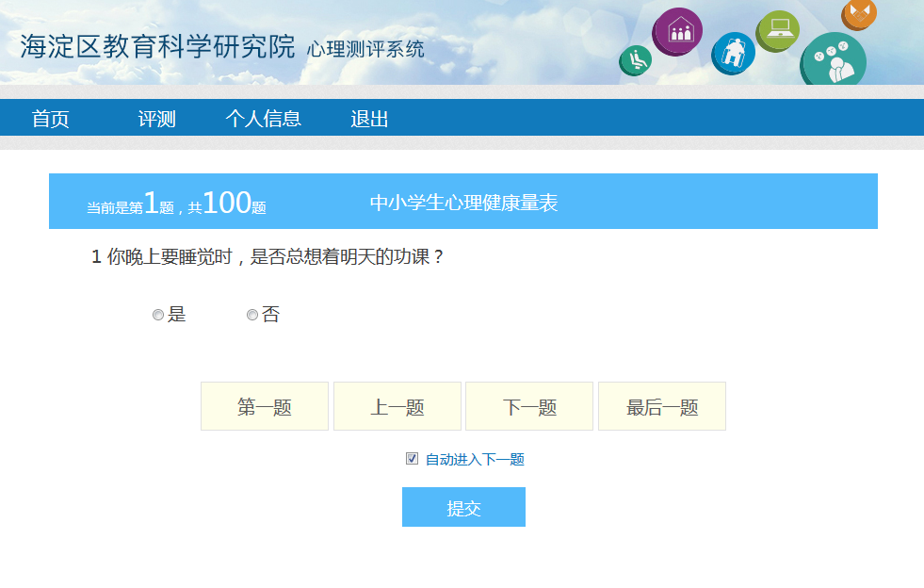Choose 退出 to log out
The image size is (924, 588).
[369, 119]
